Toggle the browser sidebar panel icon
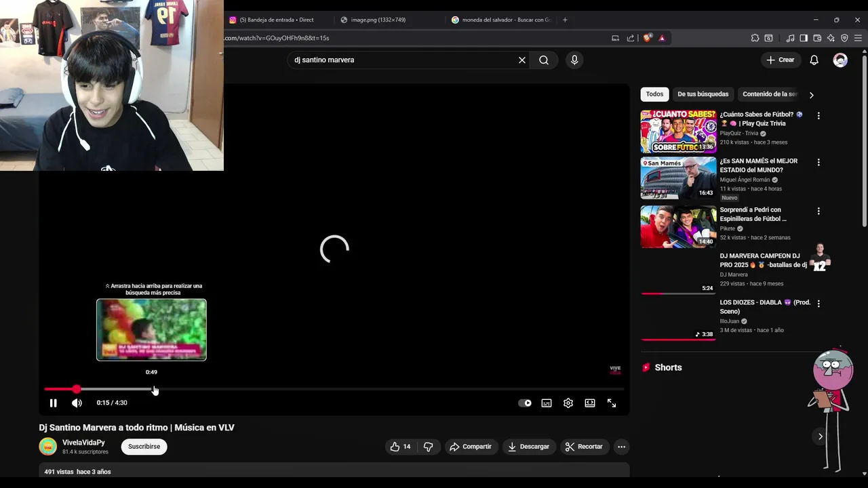 804,38
